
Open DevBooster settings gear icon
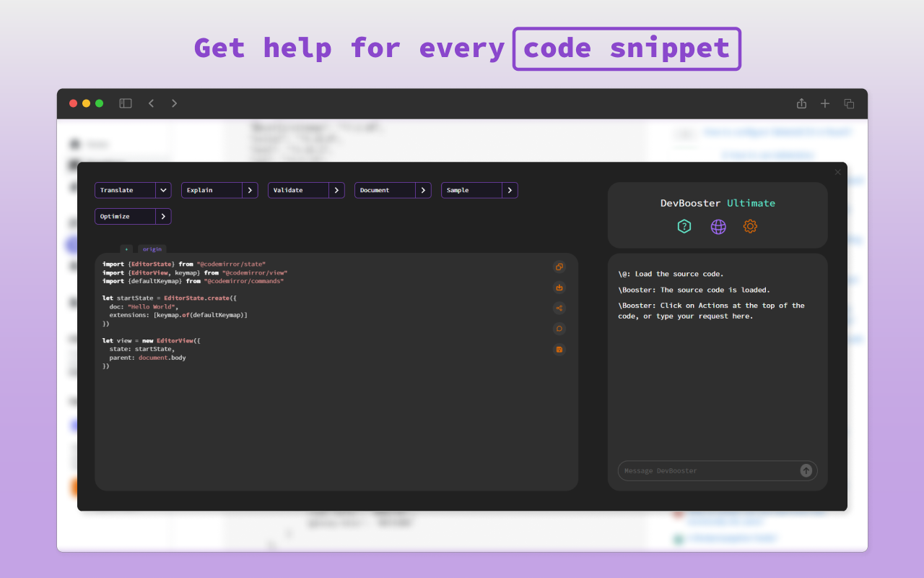(x=750, y=226)
